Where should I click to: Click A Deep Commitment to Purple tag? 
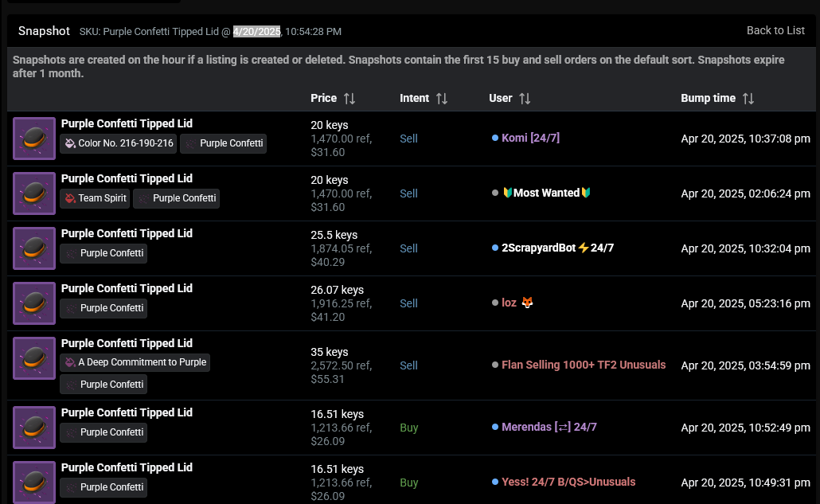tap(135, 362)
